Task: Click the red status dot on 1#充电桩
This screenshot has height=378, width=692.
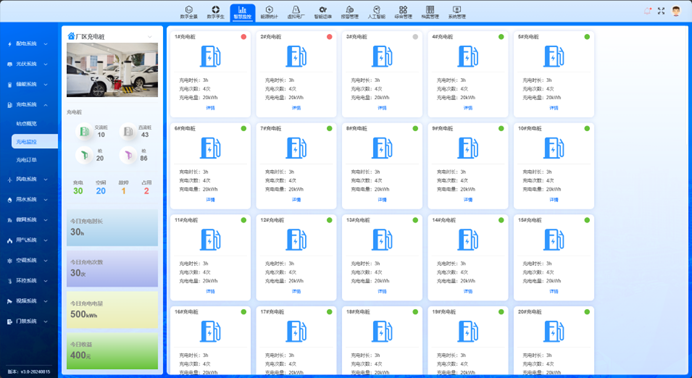Action: [x=244, y=37]
